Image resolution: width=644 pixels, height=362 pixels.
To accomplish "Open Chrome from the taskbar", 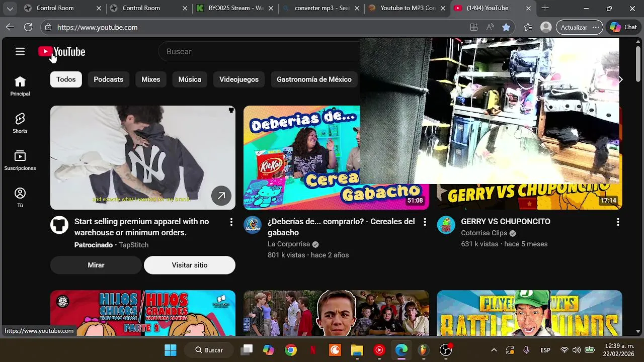I will pos(290,350).
